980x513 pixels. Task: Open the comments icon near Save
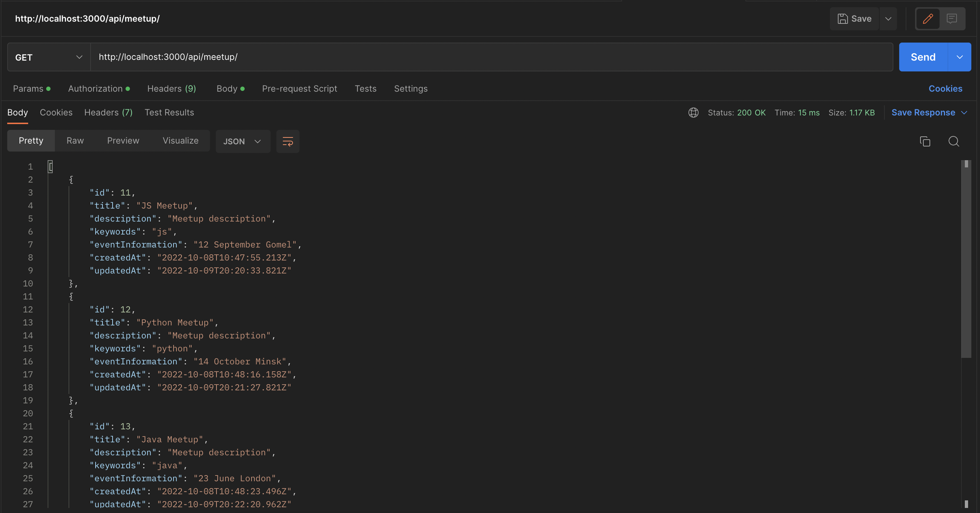pyautogui.click(x=952, y=19)
